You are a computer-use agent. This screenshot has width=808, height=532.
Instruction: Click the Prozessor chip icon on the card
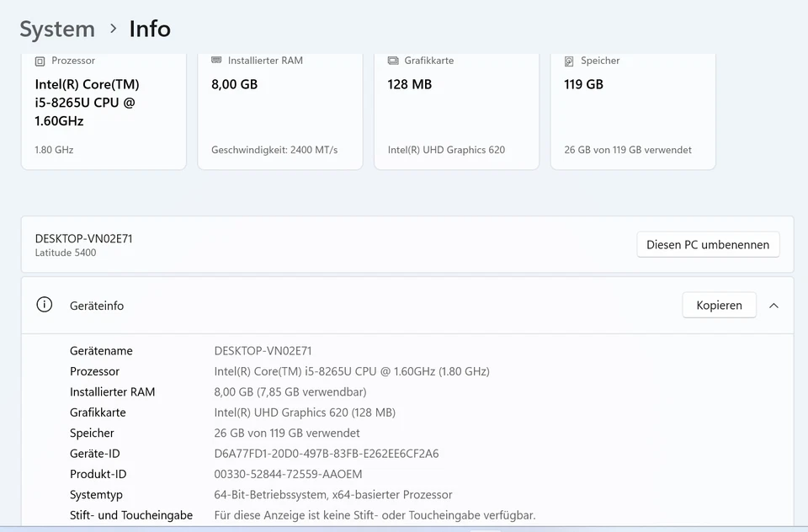pos(40,61)
